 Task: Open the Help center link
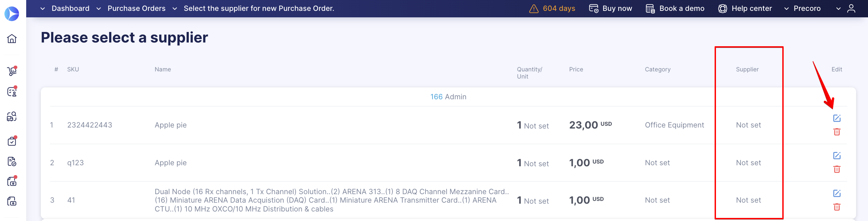(x=745, y=8)
